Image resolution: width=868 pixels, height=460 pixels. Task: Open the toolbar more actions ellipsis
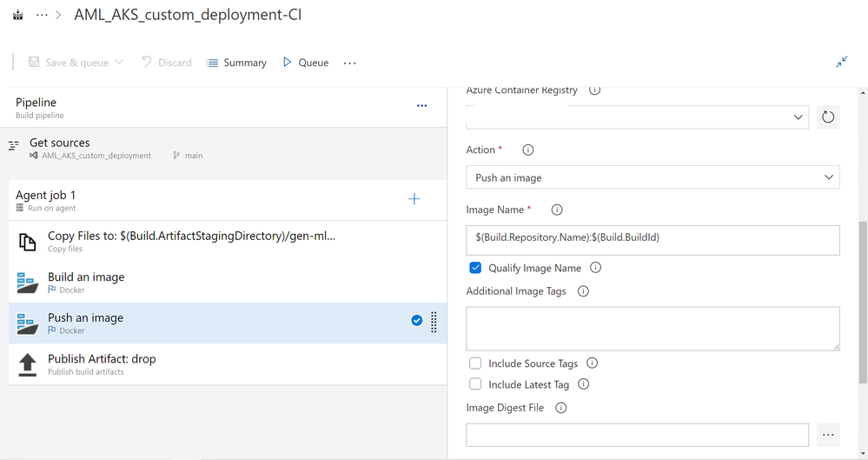350,63
